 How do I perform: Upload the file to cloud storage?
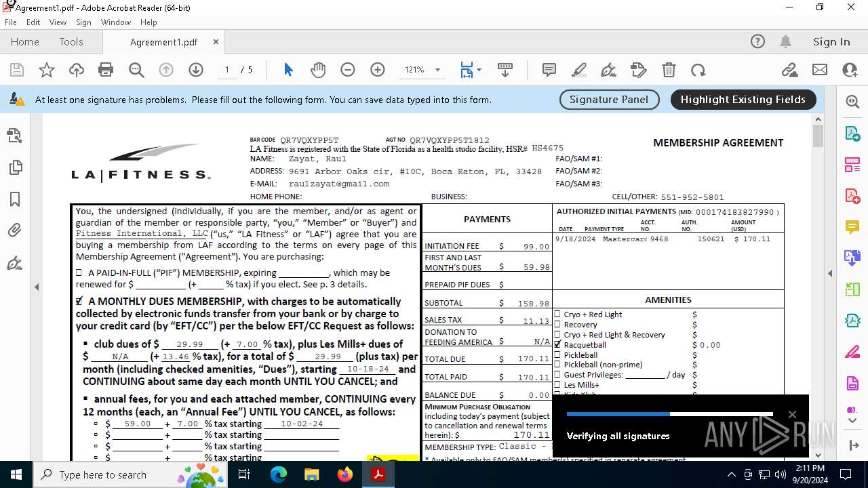[77, 70]
